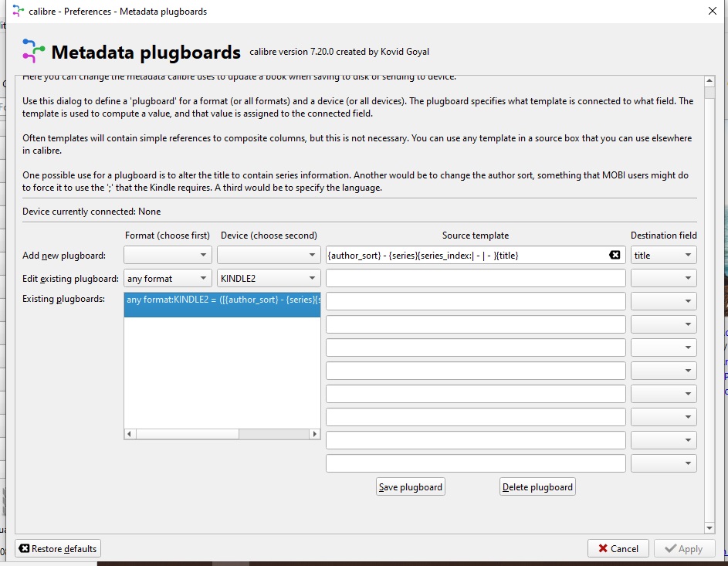Open the 'title' destination field dropdown
This screenshot has height=566, width=728.
(x=663, y=255)
